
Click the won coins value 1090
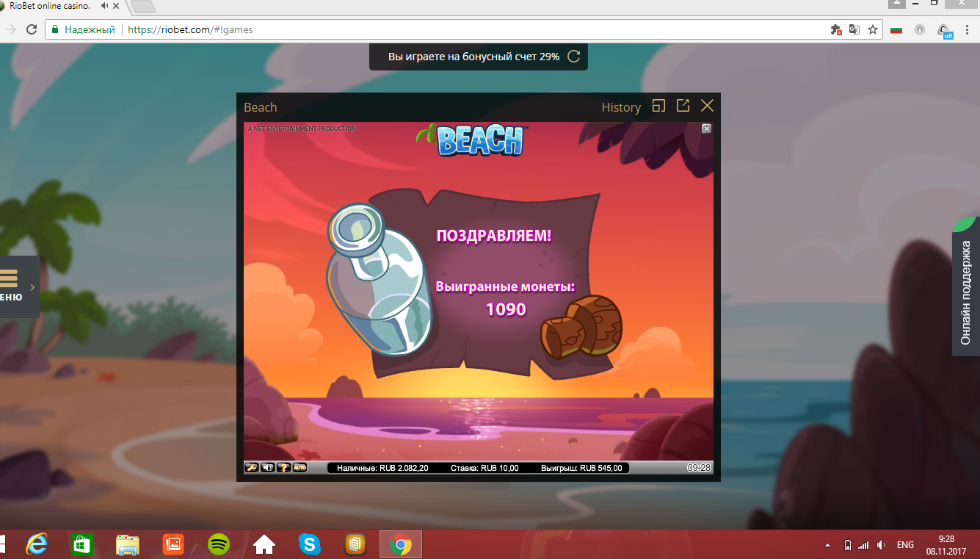506,309
